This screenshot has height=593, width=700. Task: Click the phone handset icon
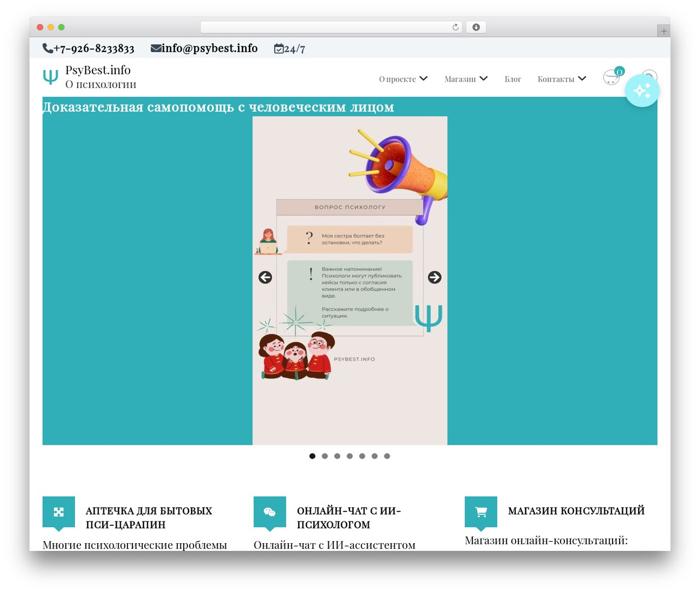click(48, 49)
